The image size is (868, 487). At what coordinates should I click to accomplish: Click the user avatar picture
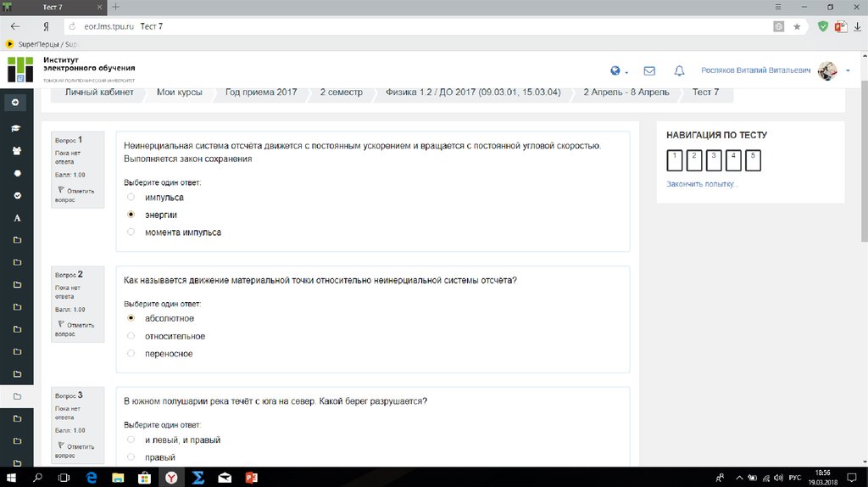pyautogui.click(x=827, y=71)
